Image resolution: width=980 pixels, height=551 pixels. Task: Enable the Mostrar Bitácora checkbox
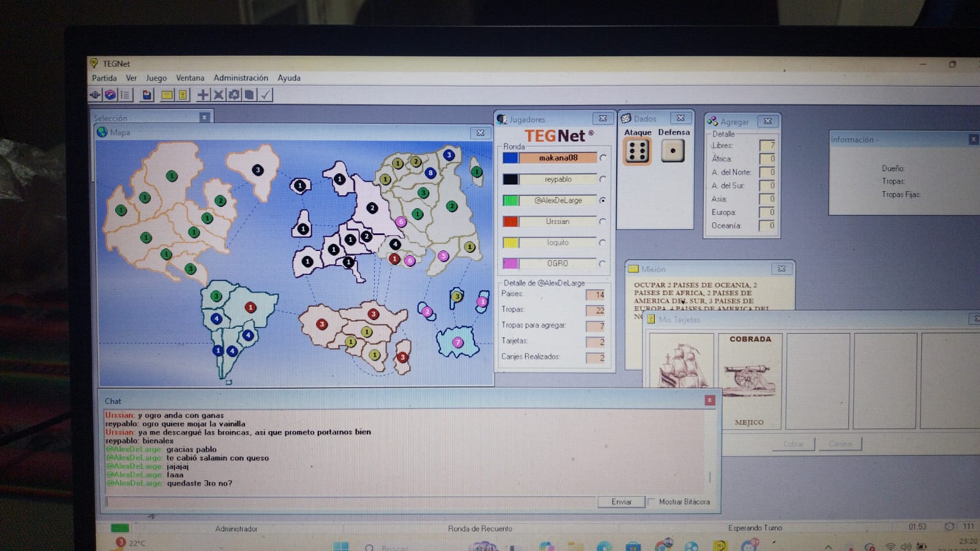(x=651, y=501)
